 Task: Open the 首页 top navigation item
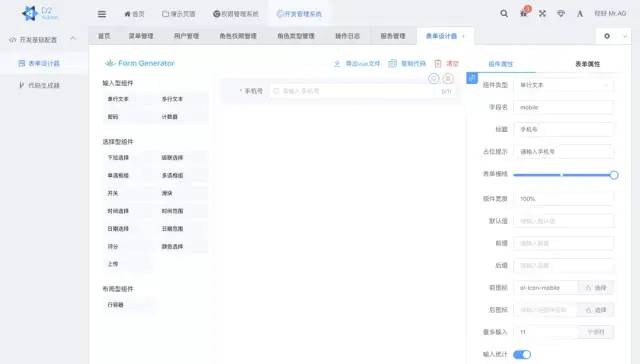coord(134,14)
